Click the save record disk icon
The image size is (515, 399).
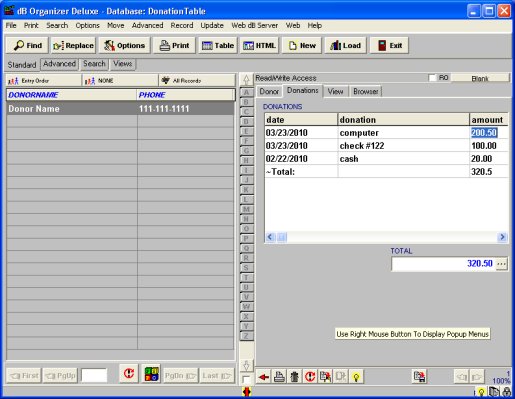pos(419,377)
